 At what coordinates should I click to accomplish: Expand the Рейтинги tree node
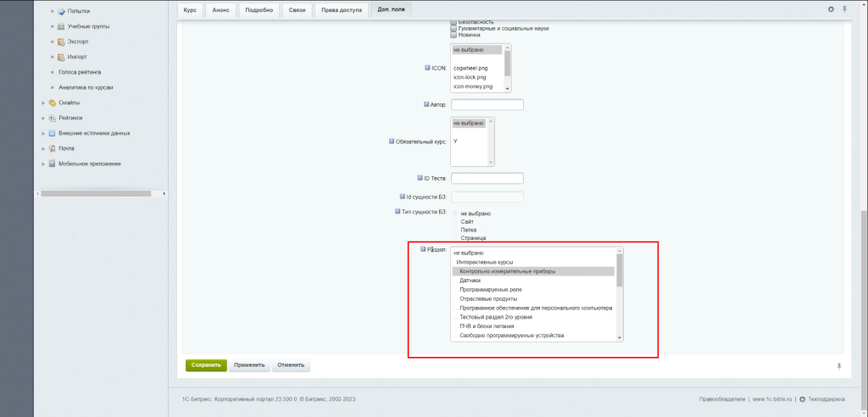[x=43, y=118]
